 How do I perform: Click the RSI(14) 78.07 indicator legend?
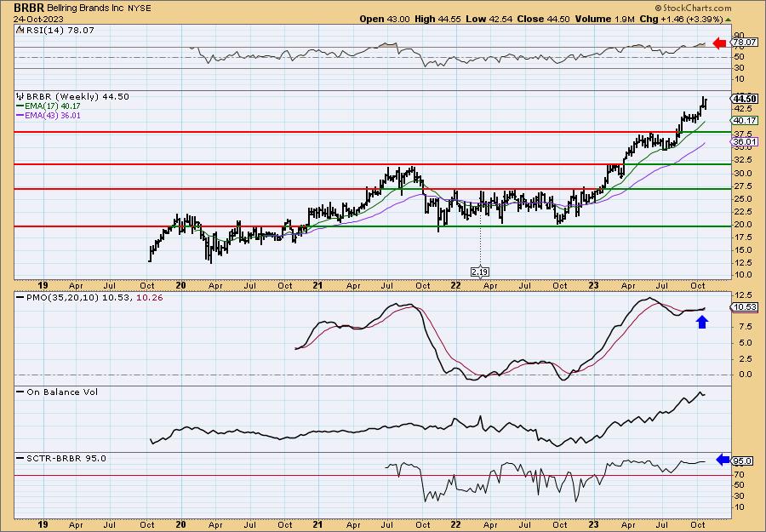[x=59, y=30]
